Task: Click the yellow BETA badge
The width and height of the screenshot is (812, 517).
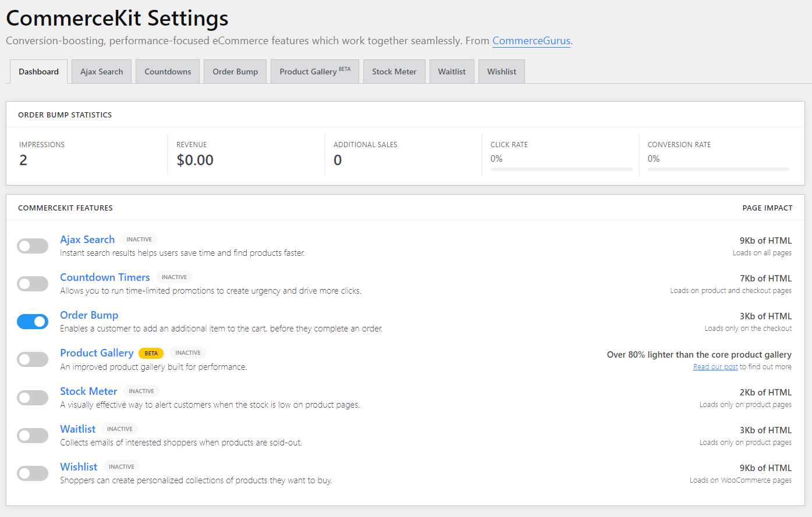Action: click(x=151, y=353)
